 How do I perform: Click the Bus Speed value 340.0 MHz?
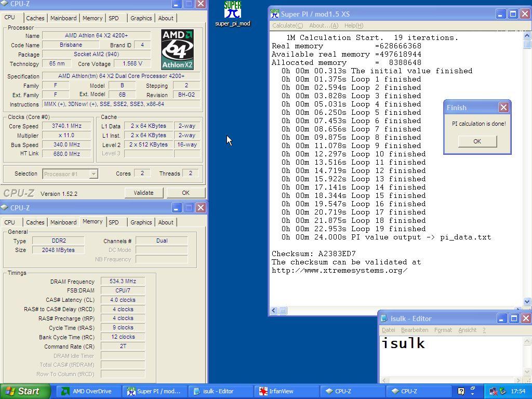coord(66,144)
